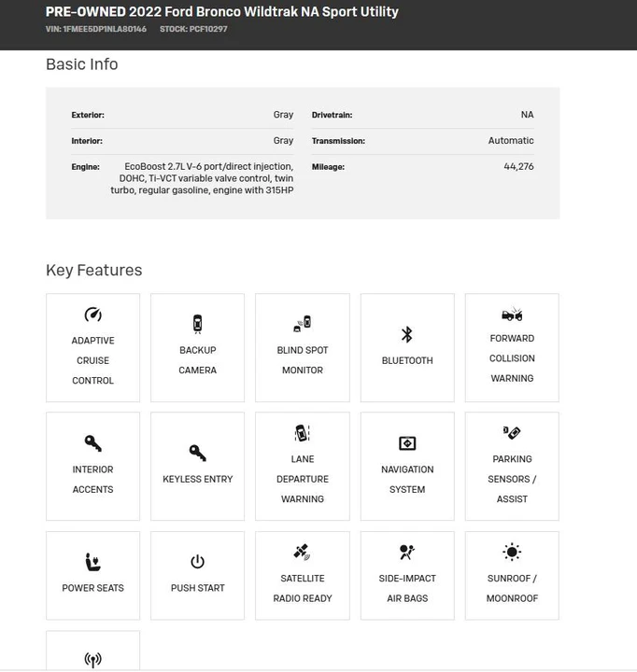The height and width of the screenshot is (672, 637).
Task: Click the Power Seats seat icon
Action: coord(92,562)
